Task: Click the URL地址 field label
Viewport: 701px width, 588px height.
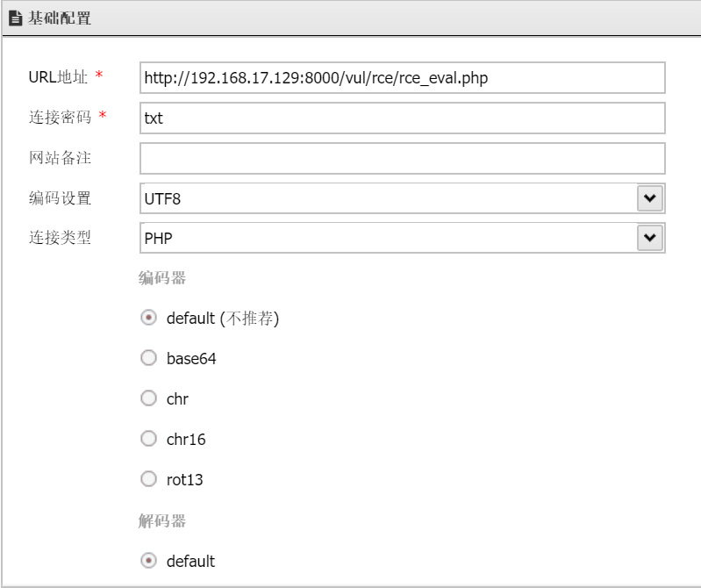Action: pos(59,77)
